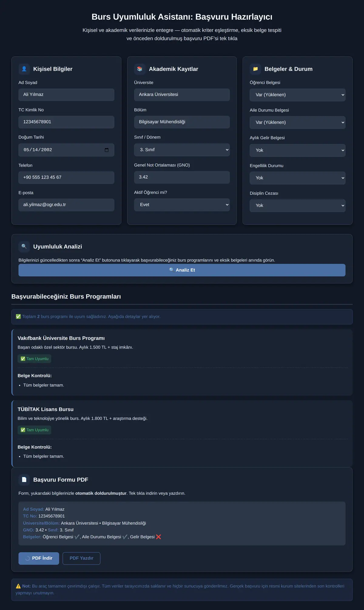Click TÜBİTAK's Tam Uyumlu badge
This screenshot has height=610, width=364.
[34, 430]
